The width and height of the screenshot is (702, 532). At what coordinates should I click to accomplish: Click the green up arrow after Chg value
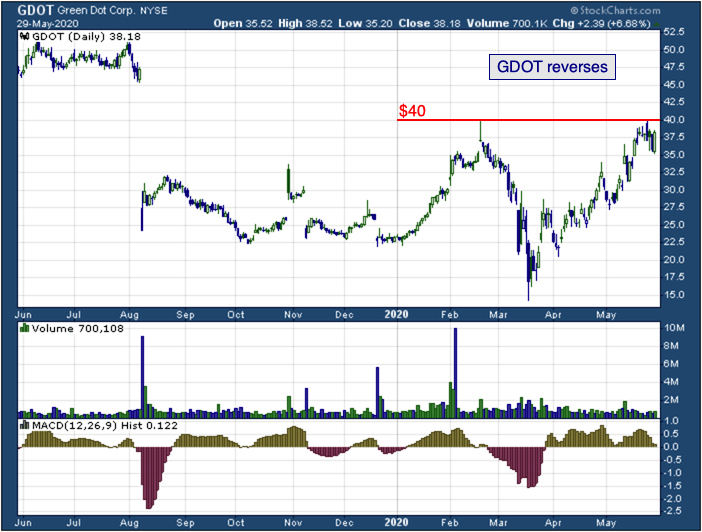(656, 23)
